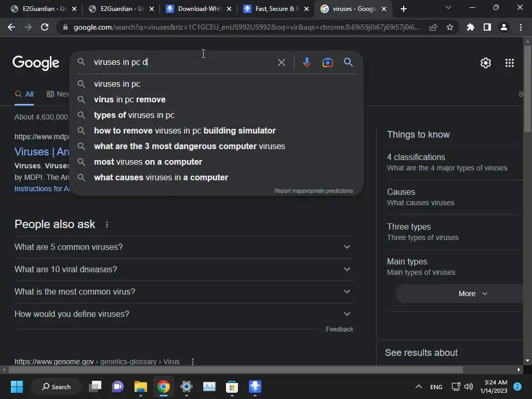Screen dimensions: 532x399
Task: Open Task View on the taskbar
Action: (95, 387)
